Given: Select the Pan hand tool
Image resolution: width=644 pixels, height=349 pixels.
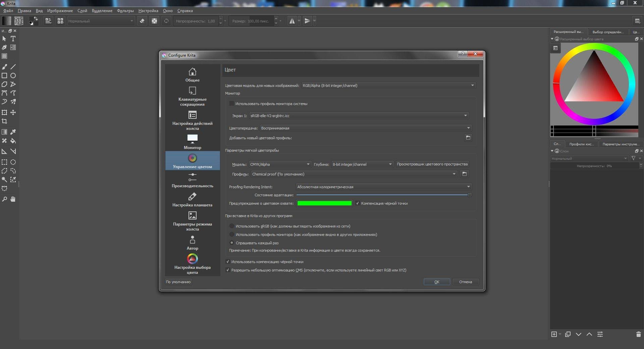Looking at the screenshot, I should click(x=13, y=199).
